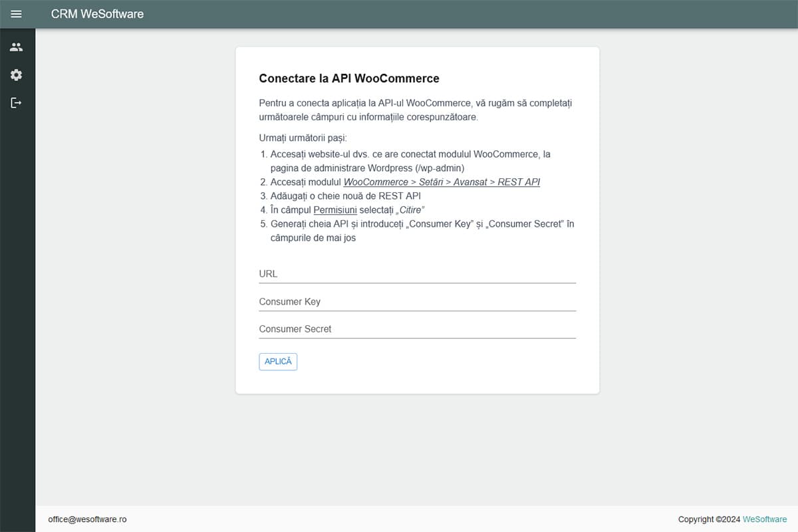
Task: Focus the Consumer Key field
Action: [417, 302]
